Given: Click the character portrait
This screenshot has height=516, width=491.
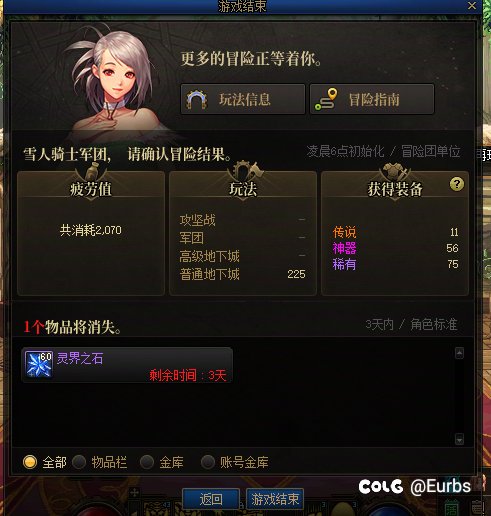Looking at the screenshot, I should pyautogui.click(x=113, y=83).
